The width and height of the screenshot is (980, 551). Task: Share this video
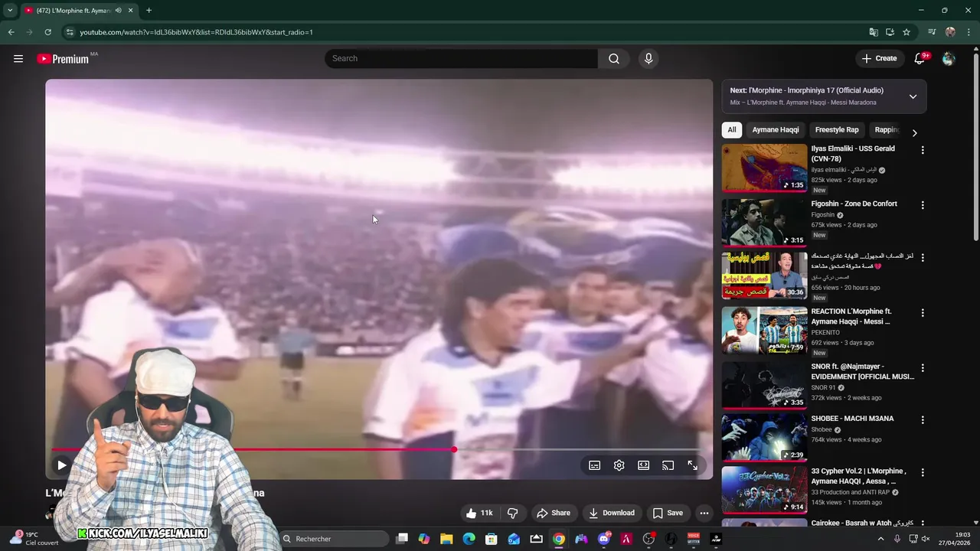click(x=554, y=513)
